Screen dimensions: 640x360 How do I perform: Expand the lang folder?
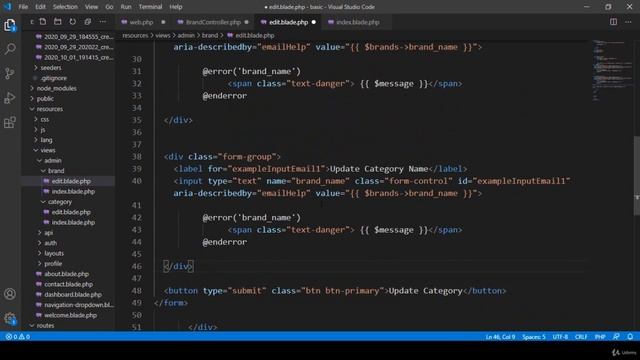[46, 140]
